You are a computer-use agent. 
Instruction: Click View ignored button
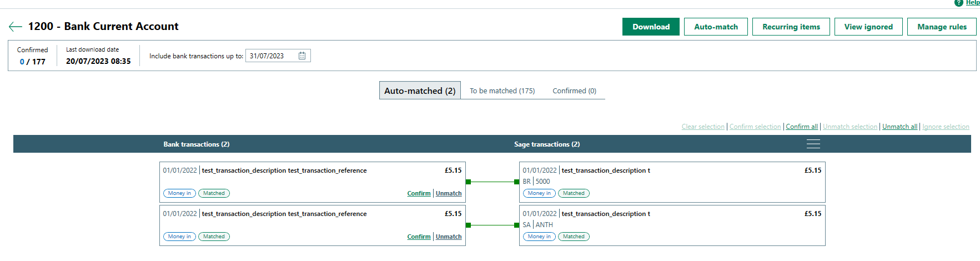(868, 27)
